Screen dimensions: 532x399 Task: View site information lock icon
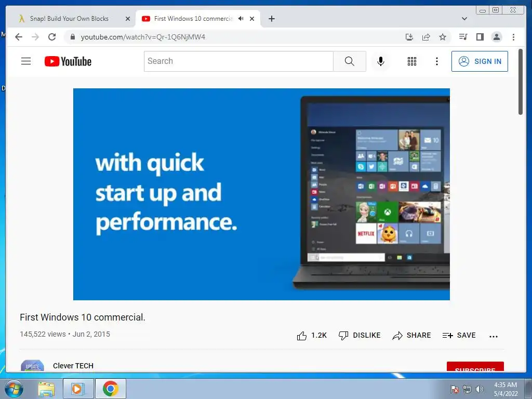coord(72,37)
